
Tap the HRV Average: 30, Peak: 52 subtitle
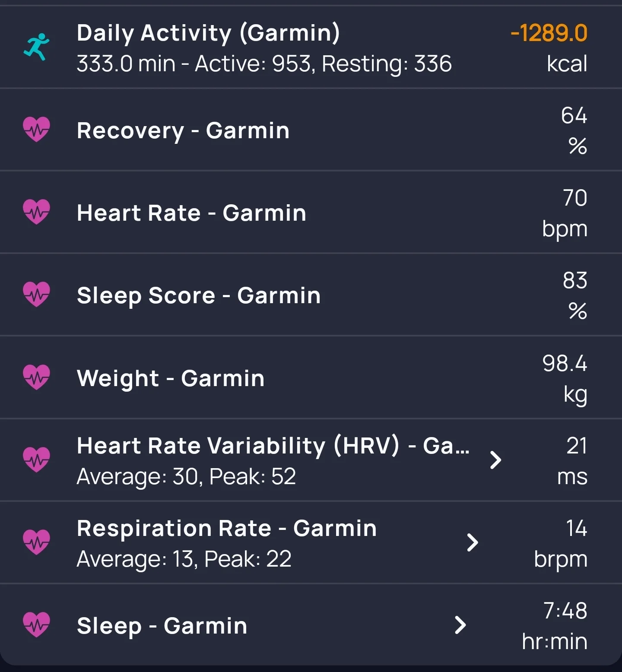[186, 476]
